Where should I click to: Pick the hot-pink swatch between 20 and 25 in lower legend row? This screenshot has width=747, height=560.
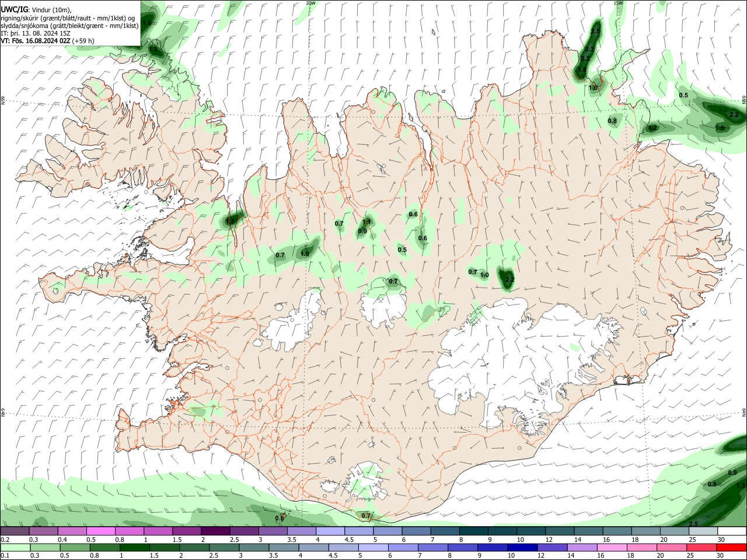[672, 548]
